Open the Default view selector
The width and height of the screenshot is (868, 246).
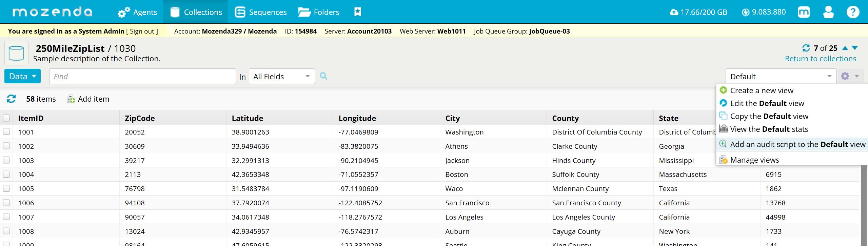point(781,76)
